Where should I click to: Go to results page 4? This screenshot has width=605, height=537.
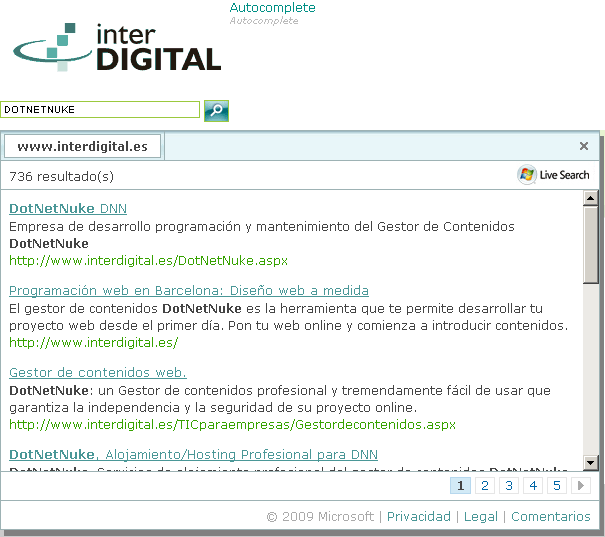533,485
